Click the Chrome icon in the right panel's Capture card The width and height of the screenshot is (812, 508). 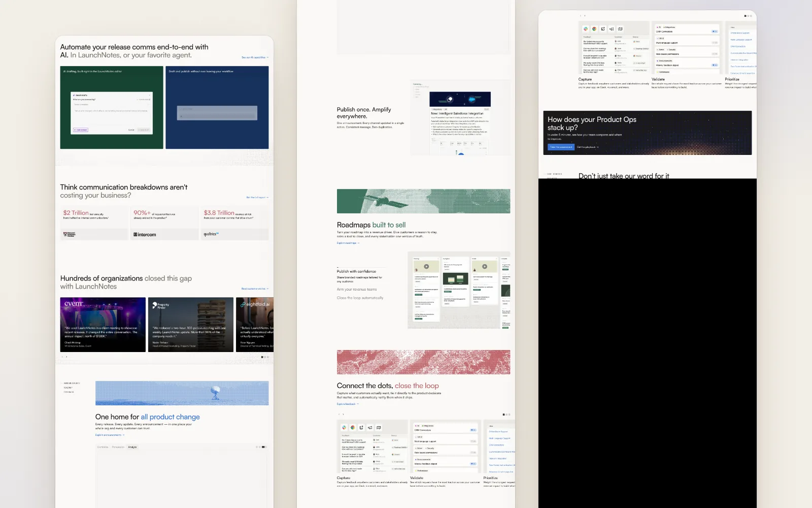(594, 29)
